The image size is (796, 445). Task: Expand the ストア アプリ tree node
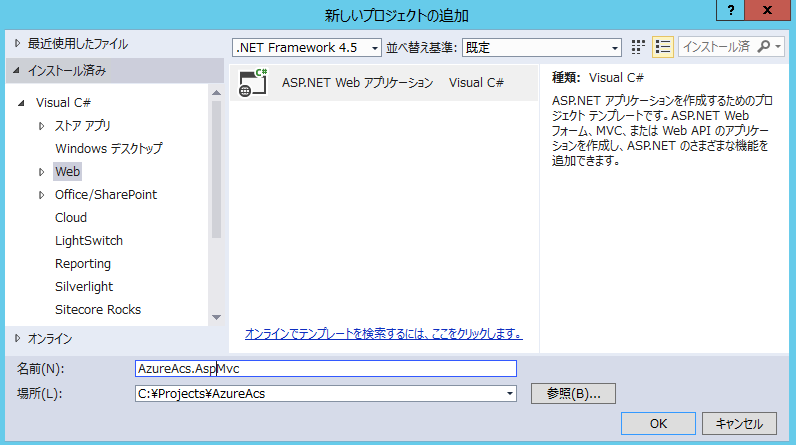41,126
